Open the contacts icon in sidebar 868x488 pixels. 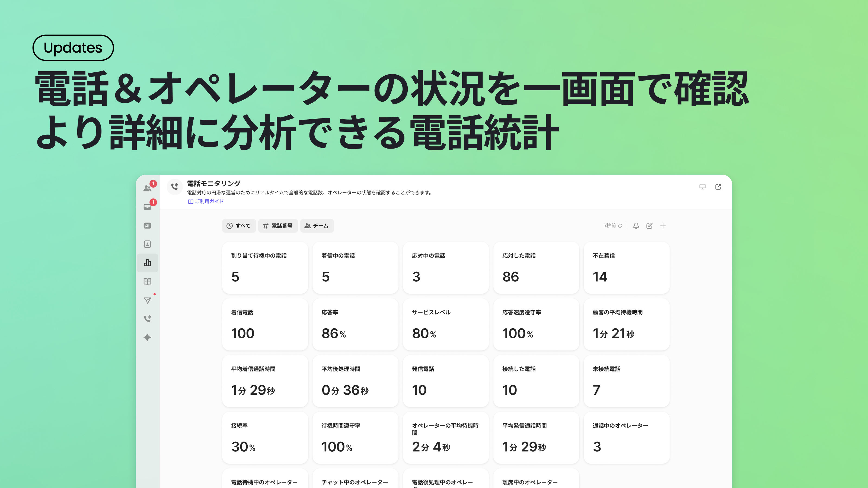point(147,244)
